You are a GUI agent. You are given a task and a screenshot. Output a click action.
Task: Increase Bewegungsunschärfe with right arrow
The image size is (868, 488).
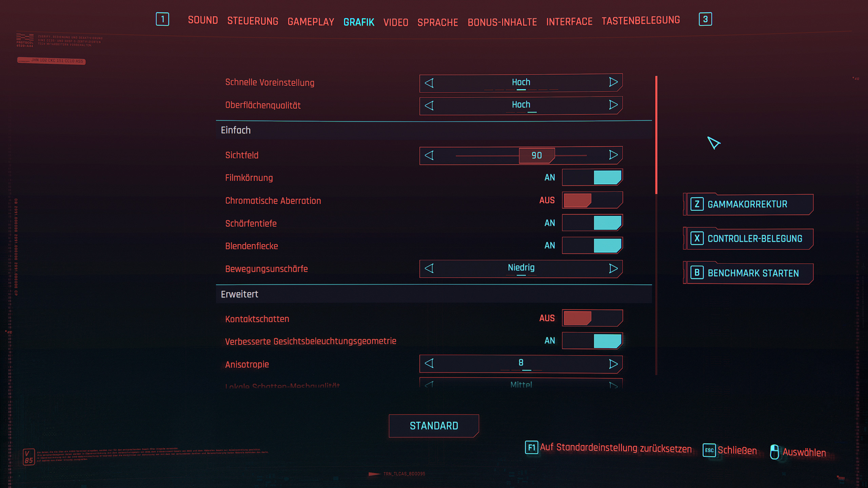click(x=613, y=268)
